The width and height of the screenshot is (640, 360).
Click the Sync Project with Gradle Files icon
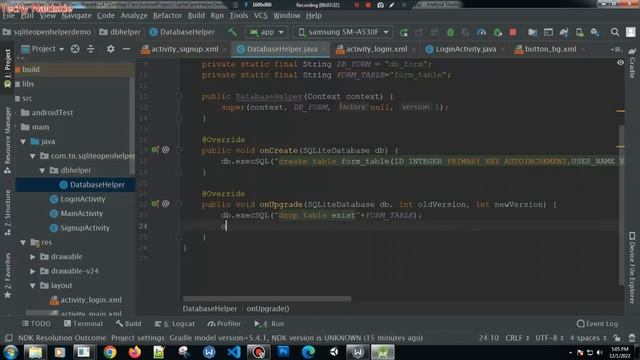coord(564,32)
